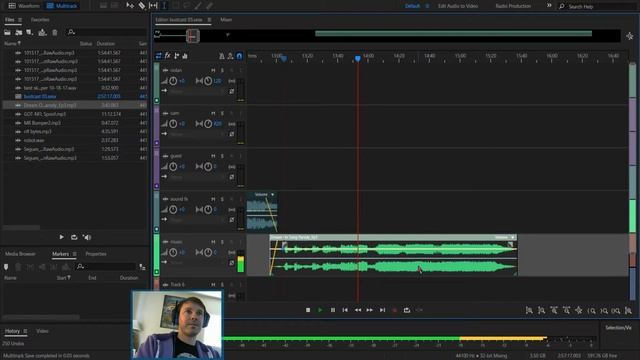Select the Move tool in the top toolbar
640x360 pixels.
coord(130,6)
